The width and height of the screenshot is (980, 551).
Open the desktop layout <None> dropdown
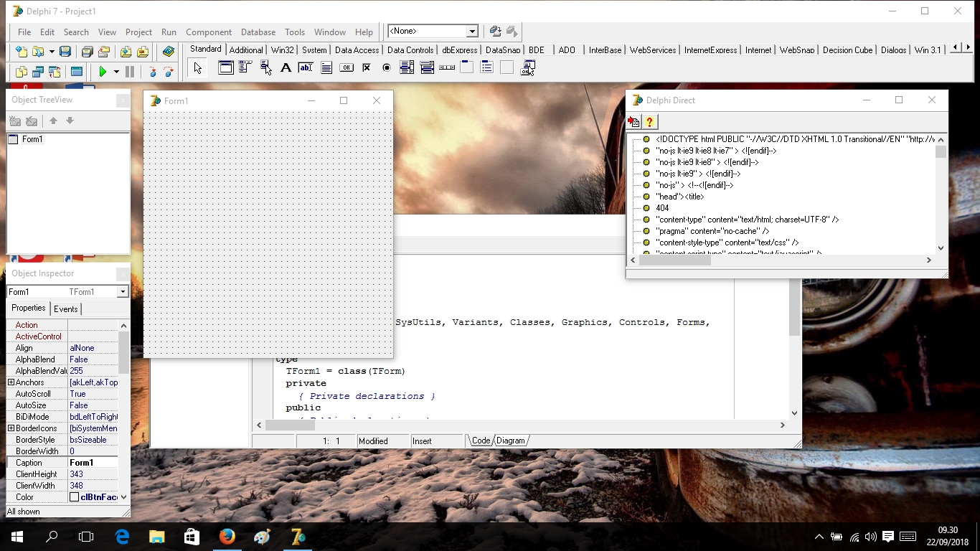point(472,32)
